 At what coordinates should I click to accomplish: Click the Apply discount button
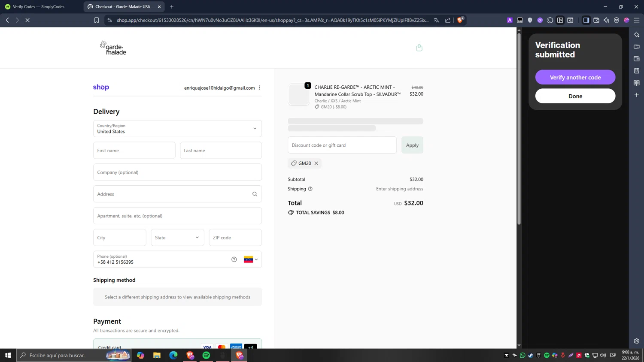[x=412, y=145]
